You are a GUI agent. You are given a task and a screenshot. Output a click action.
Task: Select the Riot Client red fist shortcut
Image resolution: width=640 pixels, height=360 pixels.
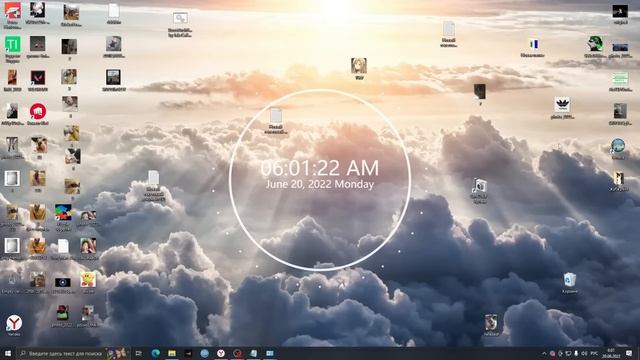[38, 113]
